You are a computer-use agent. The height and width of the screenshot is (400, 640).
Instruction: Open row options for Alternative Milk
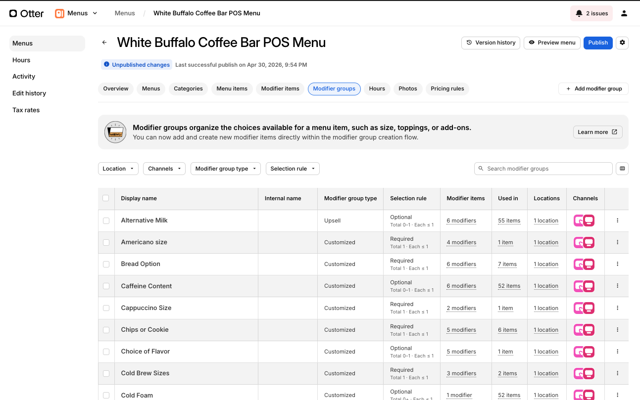pyautogui.click(x=617, y=220)
